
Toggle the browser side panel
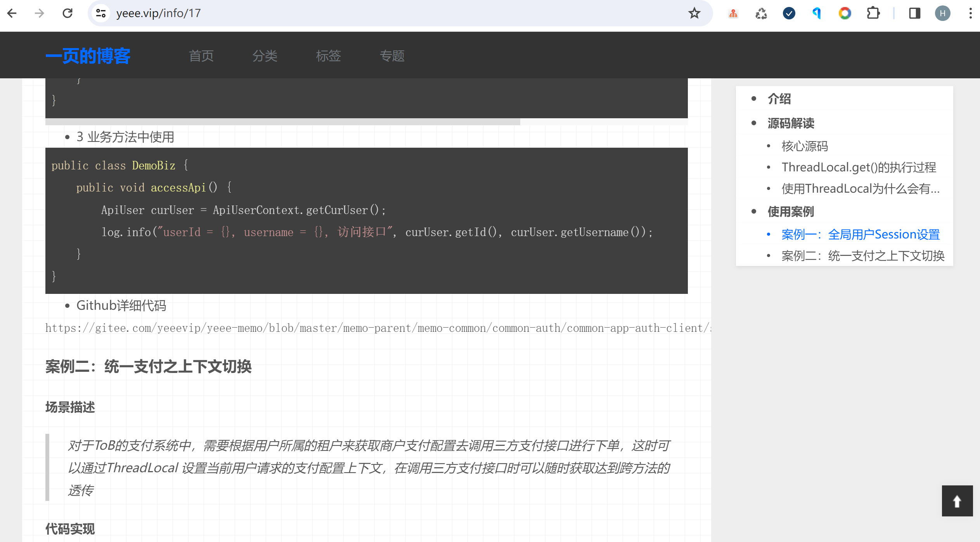point(914,13)
